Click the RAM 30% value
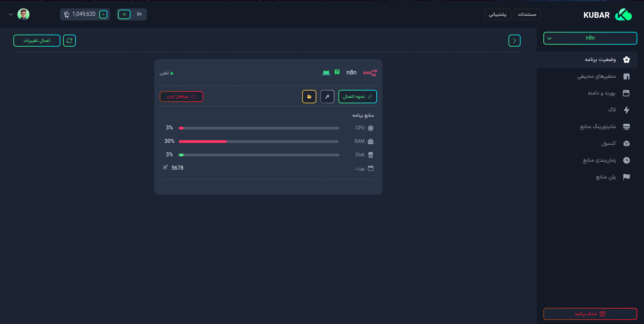644x324 pixels. click(x=169, y=141)
